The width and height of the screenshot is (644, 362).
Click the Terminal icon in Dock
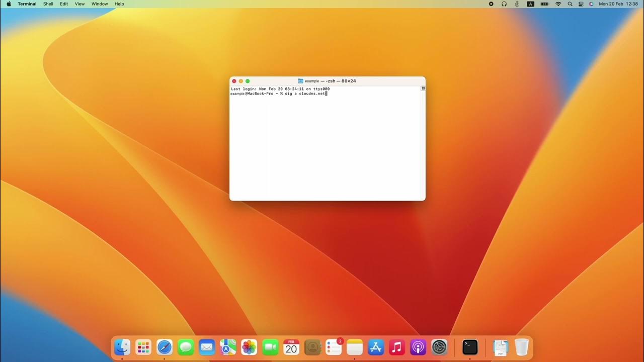click(470, 347)
